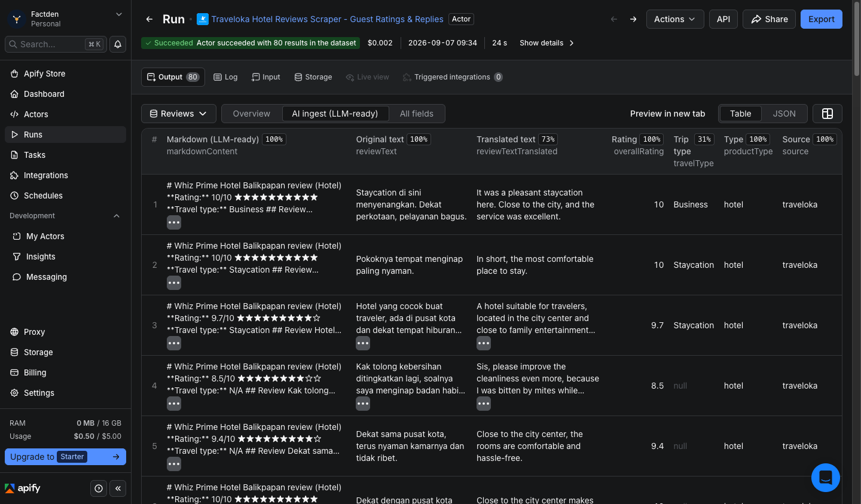
Task: Select the Overview view
Action: [251, 114]
